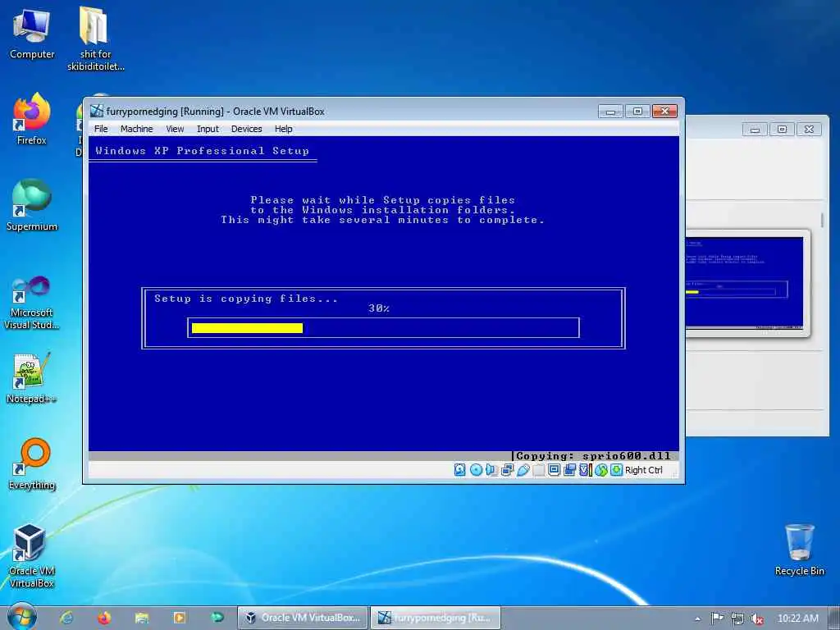This screenshot has height=630, width=840.
Task: Click the 'Copying: sprio600.dll' status text
Action: (593, 456)
